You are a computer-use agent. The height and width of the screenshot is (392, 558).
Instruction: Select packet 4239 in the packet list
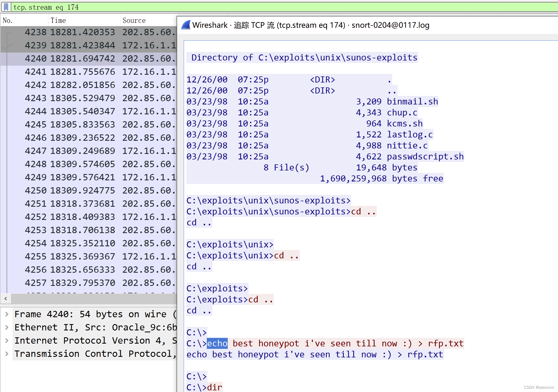[89, 45]
